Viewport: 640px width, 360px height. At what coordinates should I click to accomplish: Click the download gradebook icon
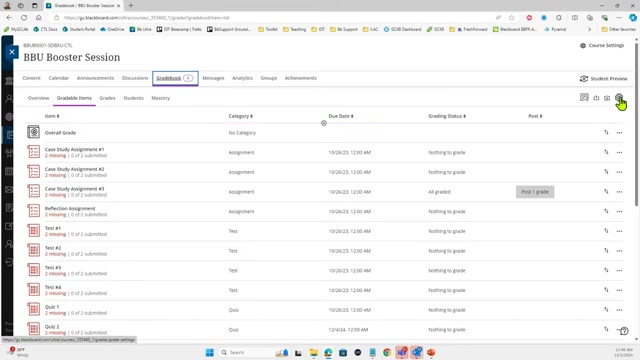tap(607, 98)
